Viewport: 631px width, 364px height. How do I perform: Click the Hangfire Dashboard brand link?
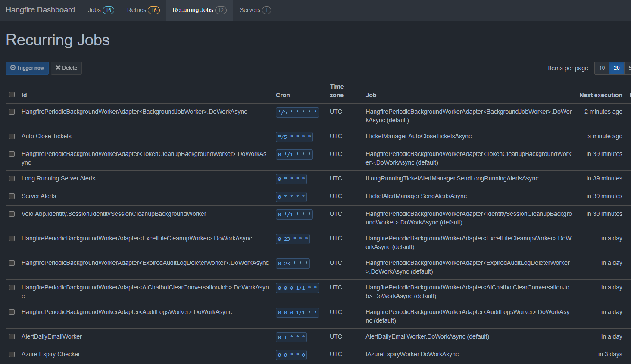point(40,10)
